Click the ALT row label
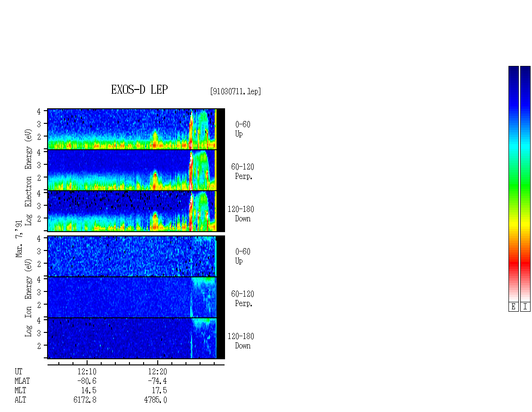532x412 pixels. pos(20,400)
